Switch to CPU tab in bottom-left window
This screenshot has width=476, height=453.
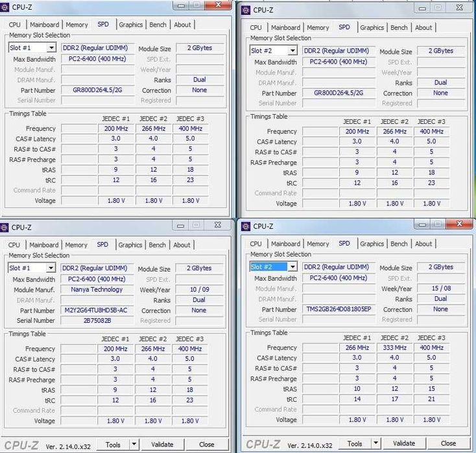click(14, 245)
